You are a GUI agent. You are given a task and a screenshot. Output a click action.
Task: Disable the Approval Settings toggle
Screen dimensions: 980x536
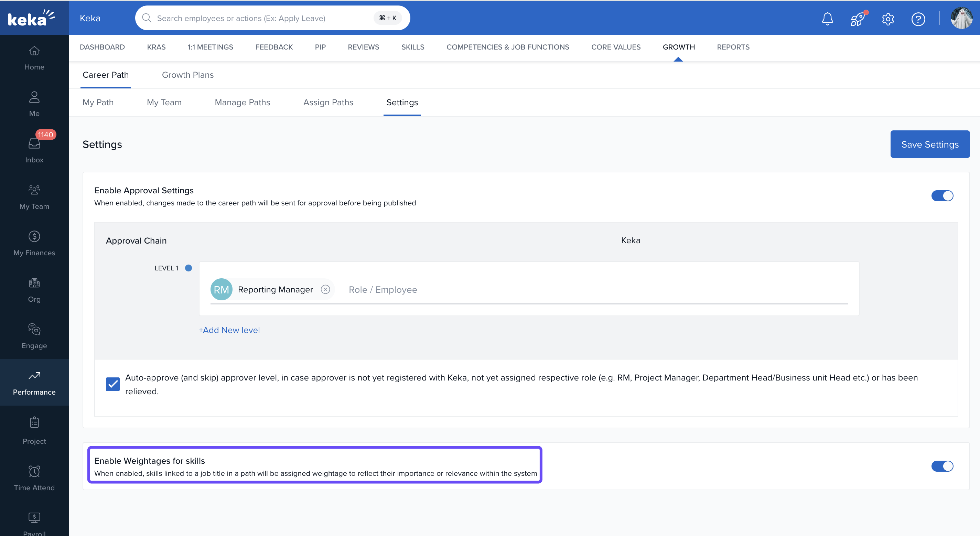tap(942, 196)
